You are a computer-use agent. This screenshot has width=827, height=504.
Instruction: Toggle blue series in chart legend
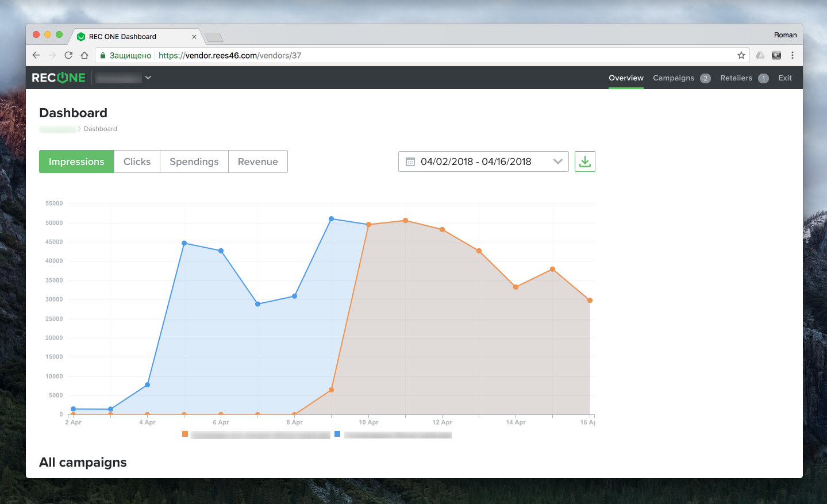tap(337, 434)
